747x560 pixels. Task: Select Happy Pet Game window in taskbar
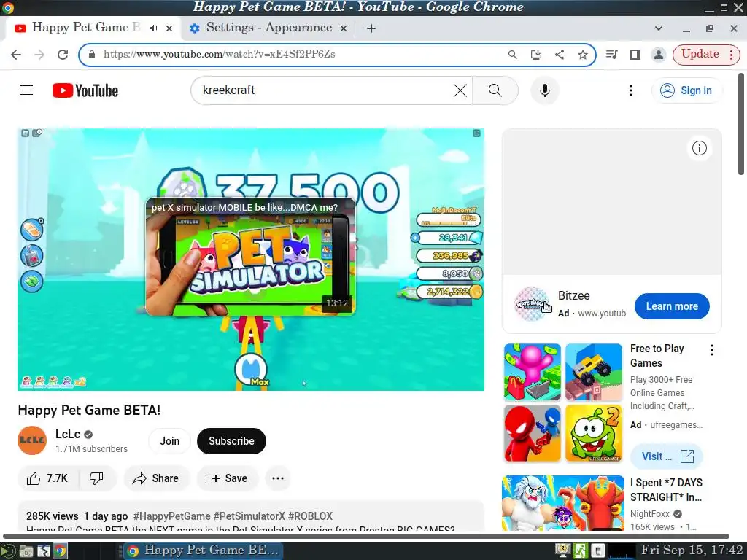(x=204, y=551)
